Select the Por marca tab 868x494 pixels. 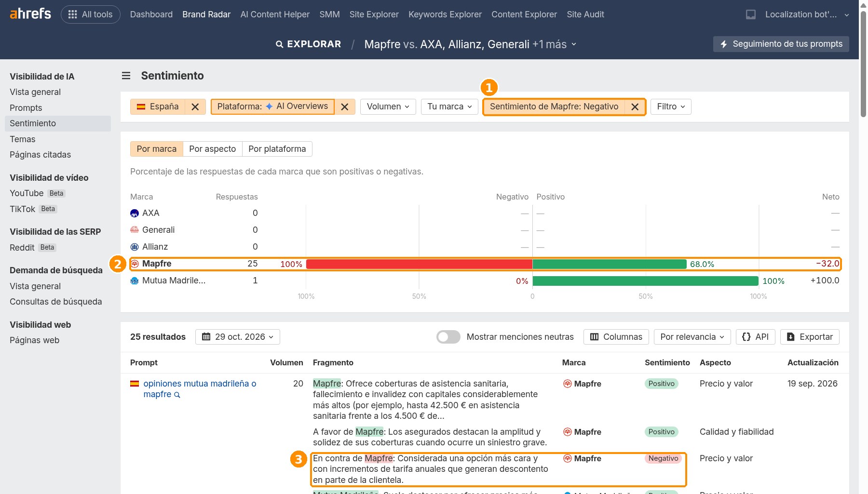pos(157,149)
